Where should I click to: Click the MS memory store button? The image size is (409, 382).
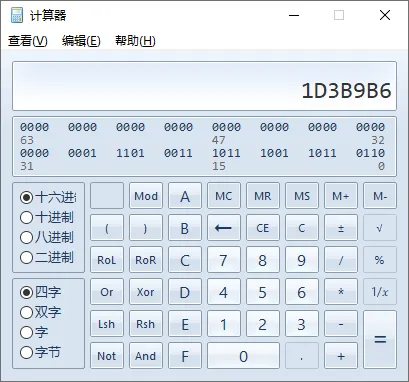302,196
